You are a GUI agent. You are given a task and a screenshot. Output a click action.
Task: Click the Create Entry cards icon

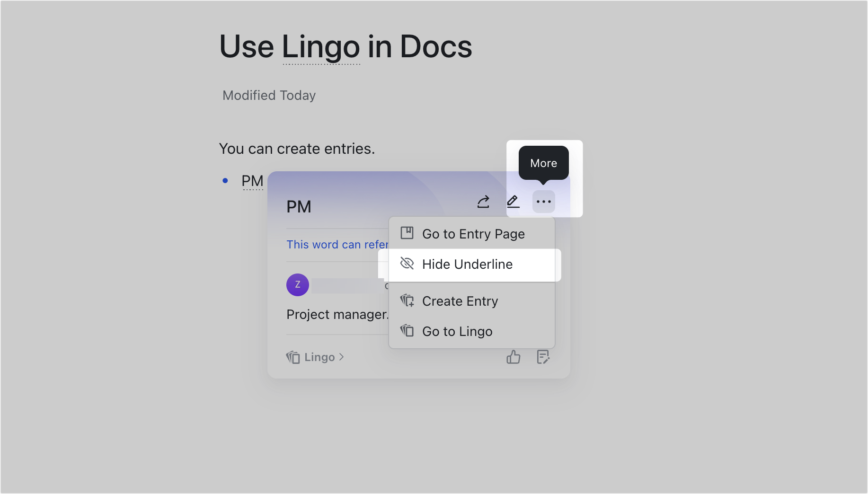(x=407, y=300)
